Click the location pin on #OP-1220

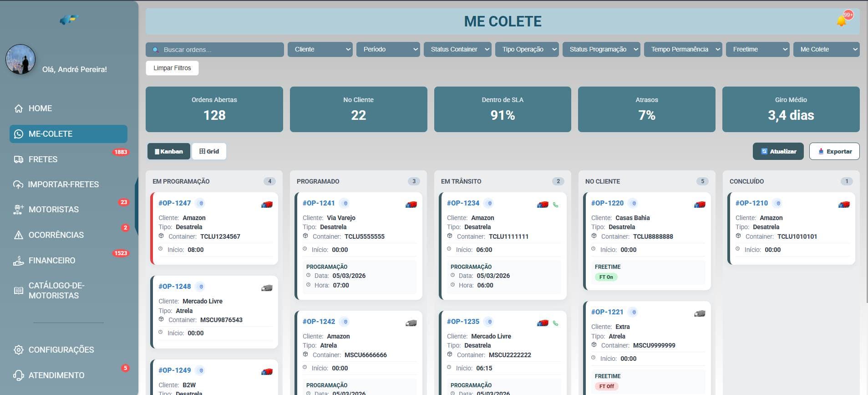click(x=634, y=203)
